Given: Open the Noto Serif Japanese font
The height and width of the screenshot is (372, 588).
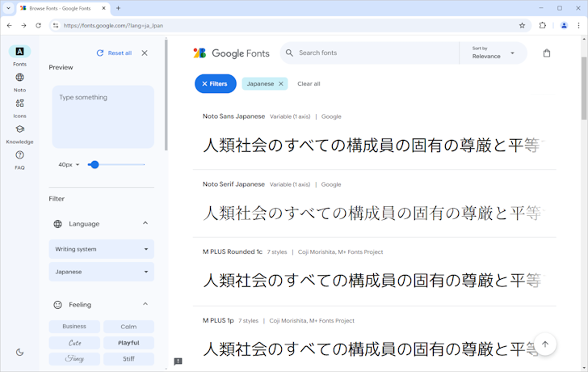Looking at the screenshot, I should tap(233, 184).
